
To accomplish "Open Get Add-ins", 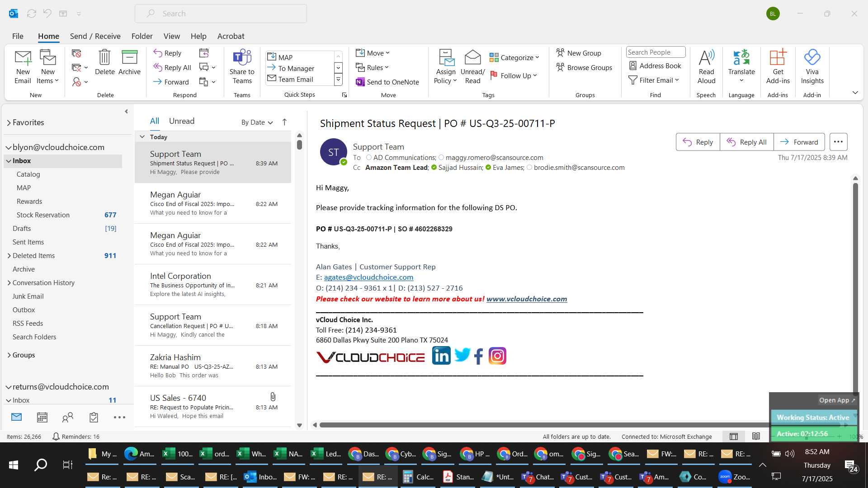I will 778,67.
